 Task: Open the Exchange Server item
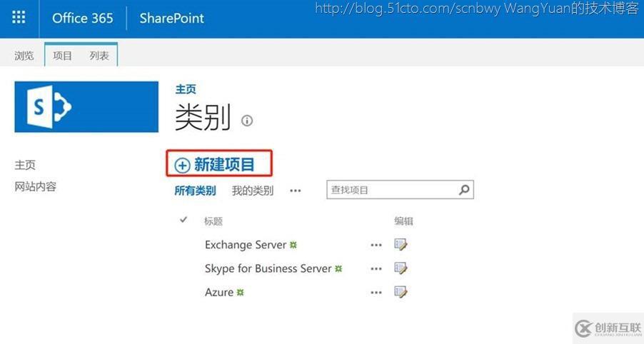click(246, 245)
